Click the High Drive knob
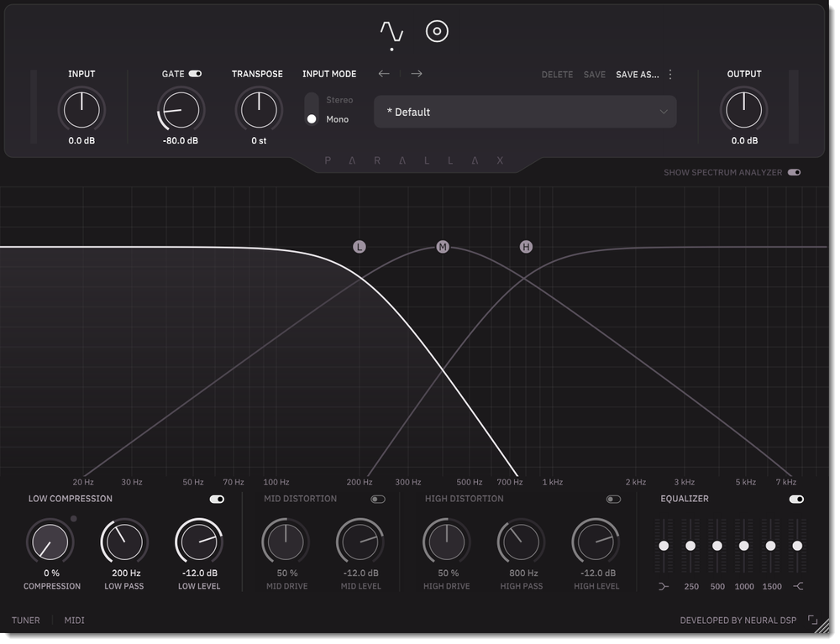This screenshot has height=644, width=840. 446,542
